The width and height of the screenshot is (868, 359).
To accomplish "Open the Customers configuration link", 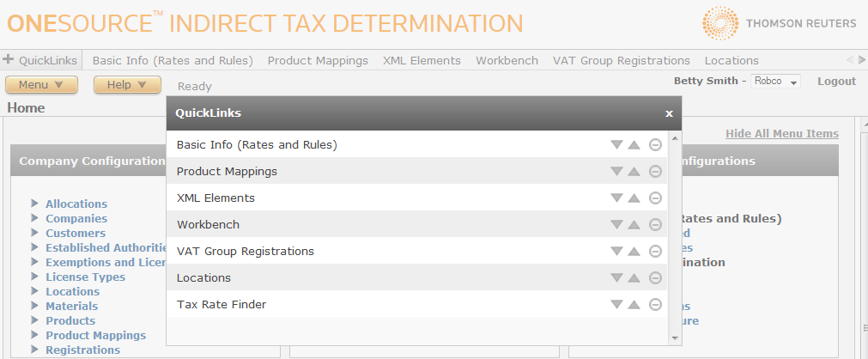I will point(76,233).
